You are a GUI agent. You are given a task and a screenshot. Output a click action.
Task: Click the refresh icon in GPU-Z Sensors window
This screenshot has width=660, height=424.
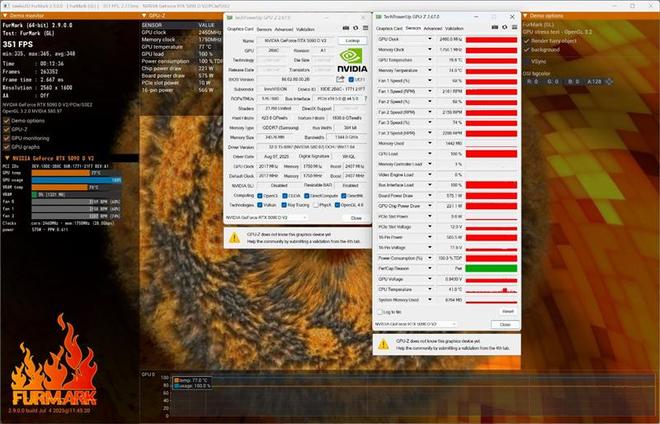click(505, 27)
